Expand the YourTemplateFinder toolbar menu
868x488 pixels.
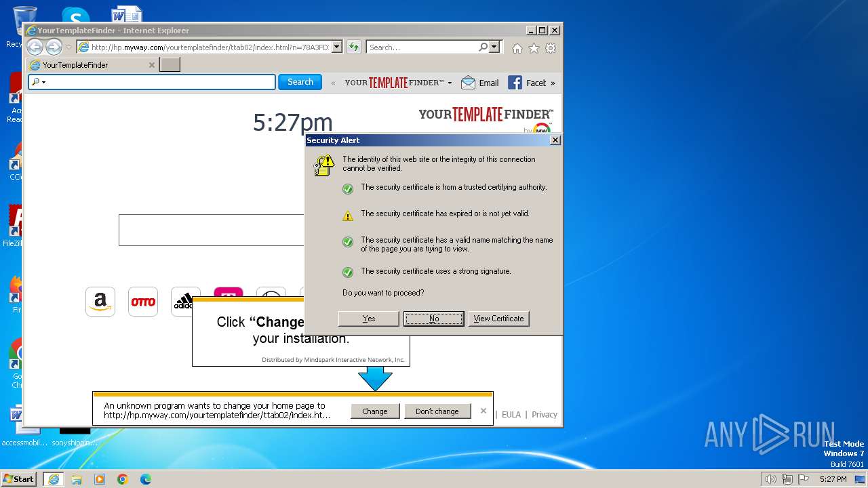(x=450, y=83)
